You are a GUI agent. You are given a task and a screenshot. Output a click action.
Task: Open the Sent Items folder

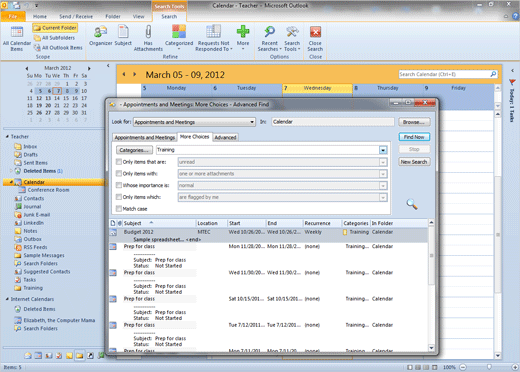coord(35,163)
